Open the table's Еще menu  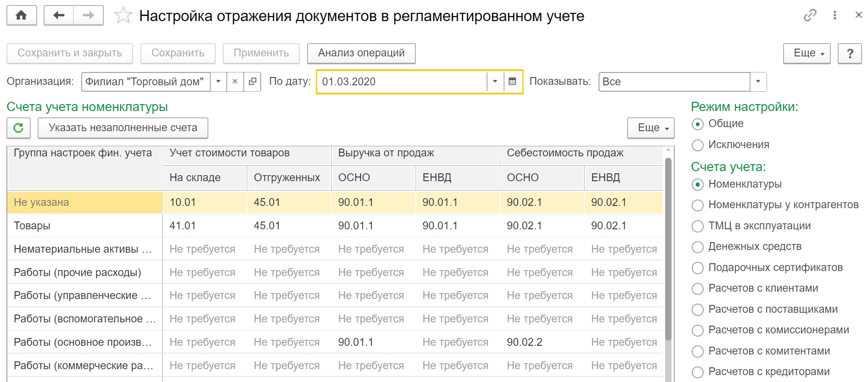tap(650, 128)
